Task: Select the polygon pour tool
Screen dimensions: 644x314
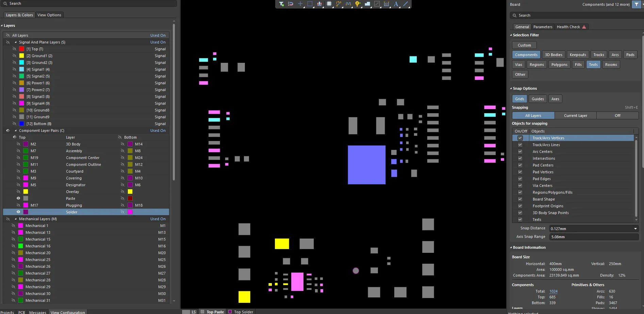Action: pos(367,4)
